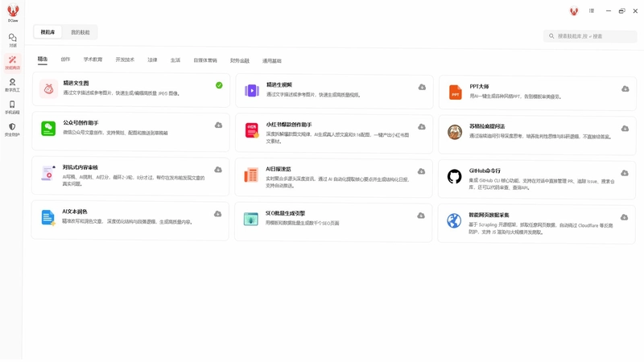
Task: Open the GitHub命令行 skill title
Action: coord(485,171)
